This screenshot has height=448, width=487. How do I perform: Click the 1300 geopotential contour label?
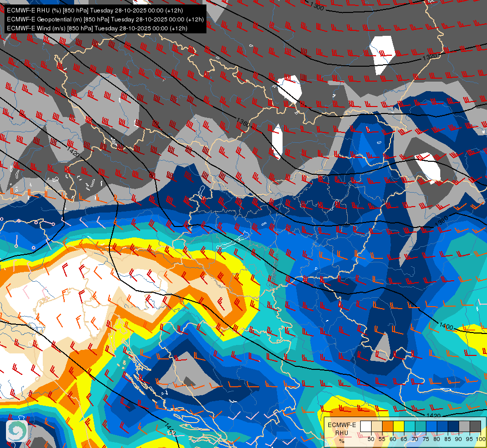pyautogui.click(x=317, y=5)
